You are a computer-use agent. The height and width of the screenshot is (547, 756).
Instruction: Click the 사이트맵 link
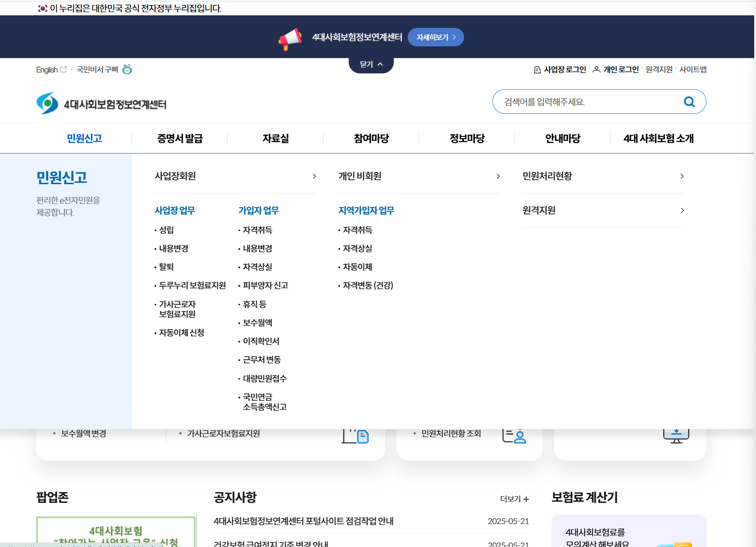(x=693, y=69)
